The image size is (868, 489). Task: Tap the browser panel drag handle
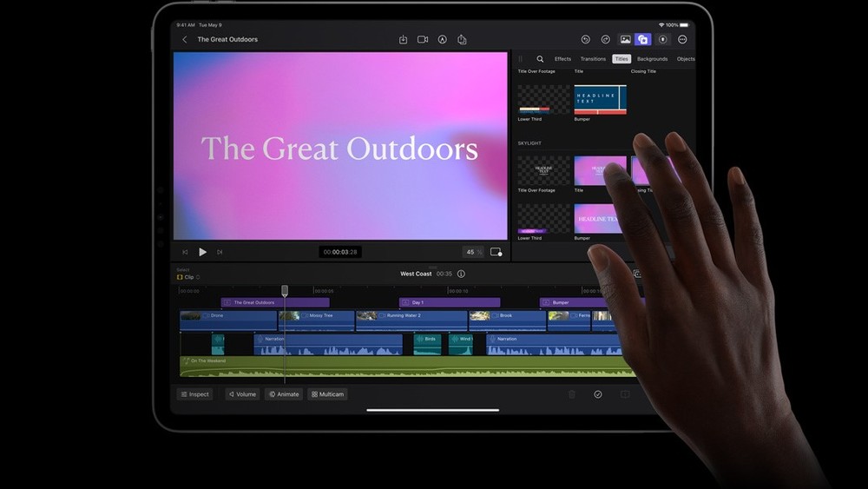coord(520,59)
